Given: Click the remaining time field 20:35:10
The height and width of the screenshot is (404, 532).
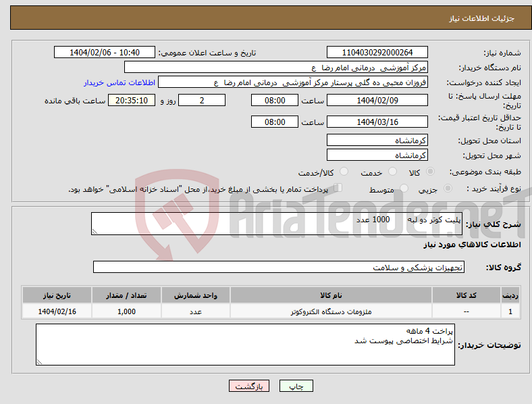Looking at the screenshot, I should click(x=132, y=101).
